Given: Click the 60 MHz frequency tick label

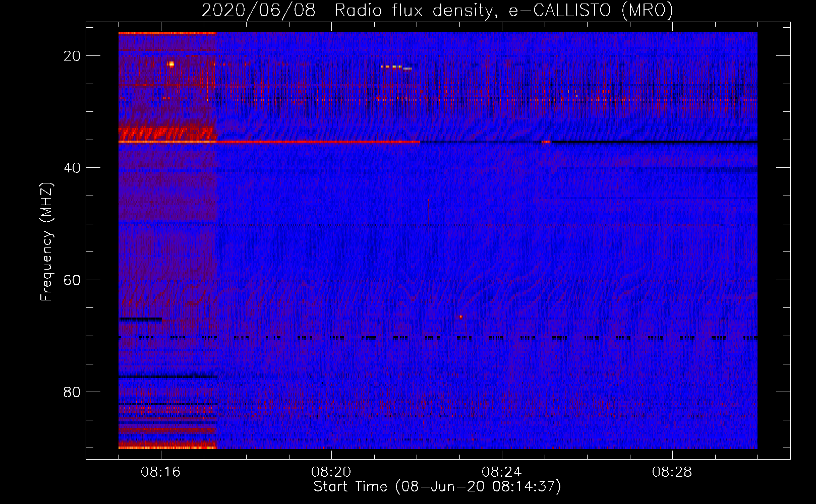Looking at the screenshot, I should click(x=72, y=280).
